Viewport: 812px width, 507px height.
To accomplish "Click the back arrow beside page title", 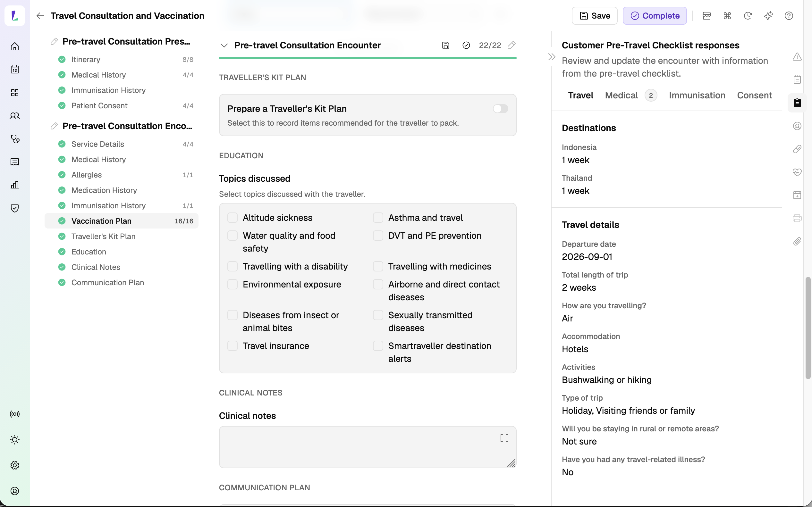I will pos(40,16).
